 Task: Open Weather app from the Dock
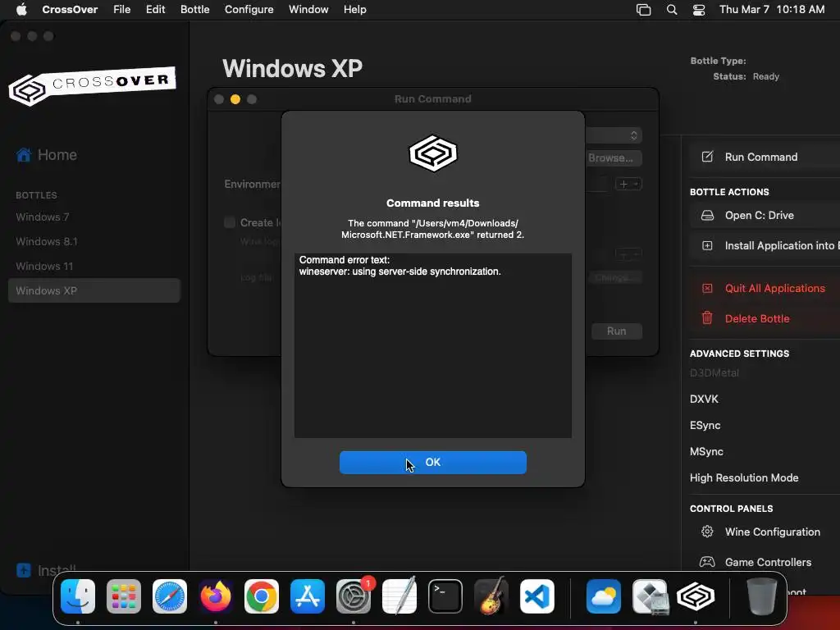(604, 596)
